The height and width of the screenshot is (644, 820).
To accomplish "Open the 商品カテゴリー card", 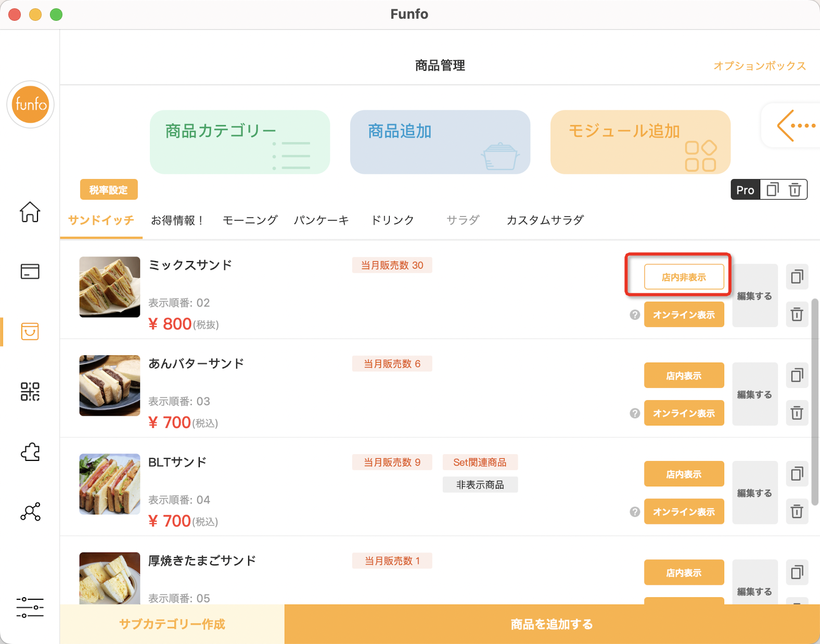I will [240, 142].
